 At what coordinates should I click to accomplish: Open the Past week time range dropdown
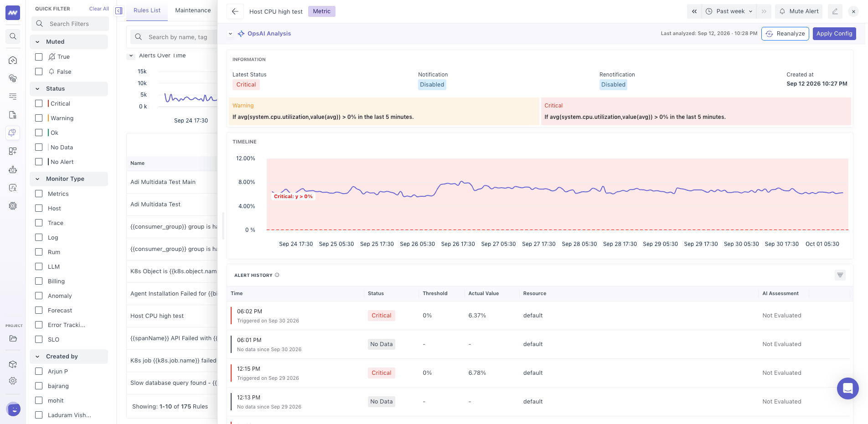pos(730,11)
